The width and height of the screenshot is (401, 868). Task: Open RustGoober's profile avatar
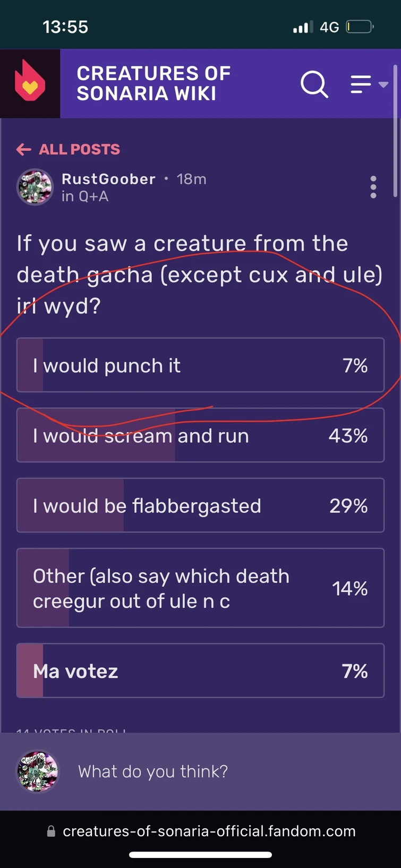point(35,187)
